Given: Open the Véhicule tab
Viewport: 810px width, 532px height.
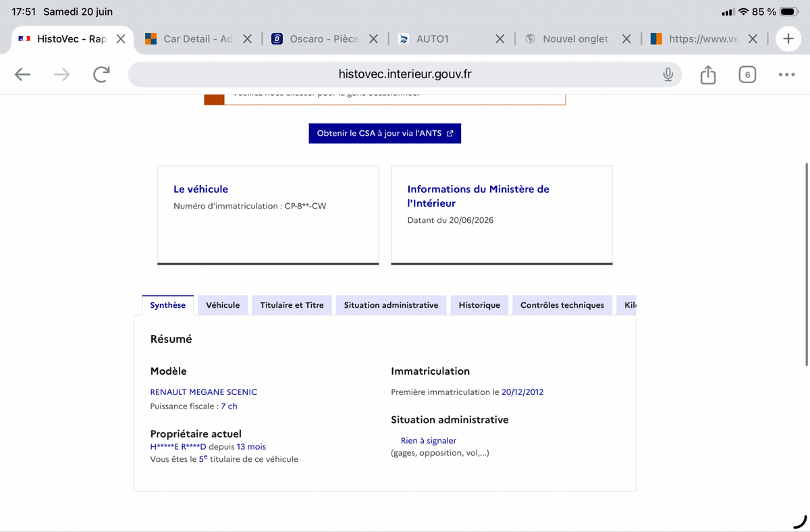Looking at the screenshot, I should pos(223,305).
